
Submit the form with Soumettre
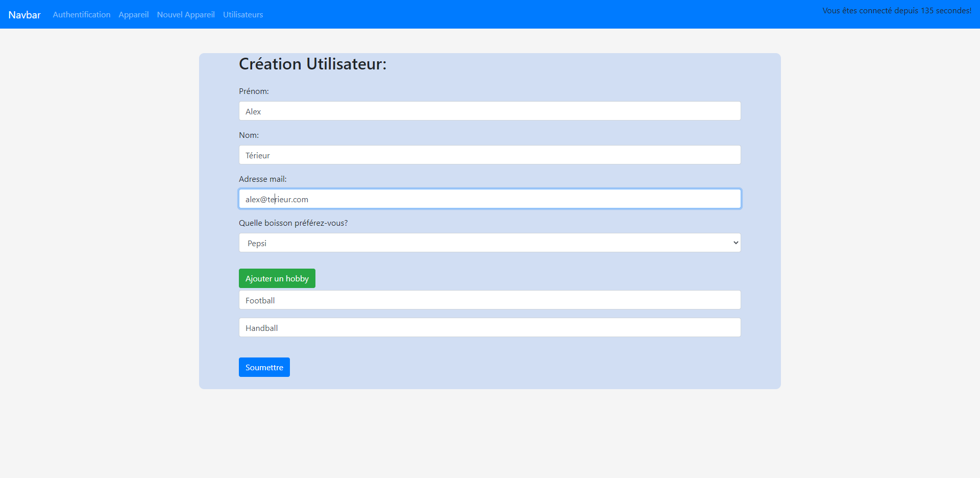click(264, 368)
